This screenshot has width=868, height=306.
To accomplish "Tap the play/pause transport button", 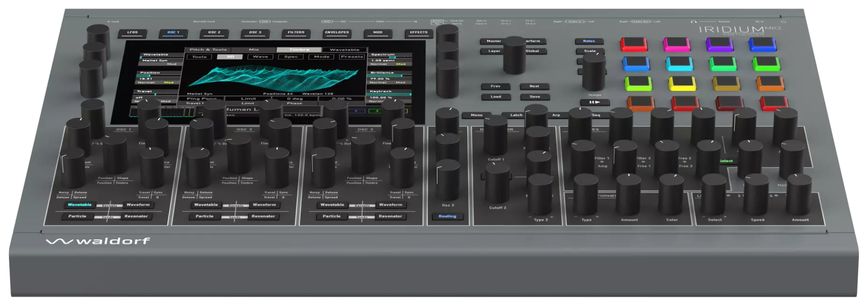I will [x=595, y=102].
